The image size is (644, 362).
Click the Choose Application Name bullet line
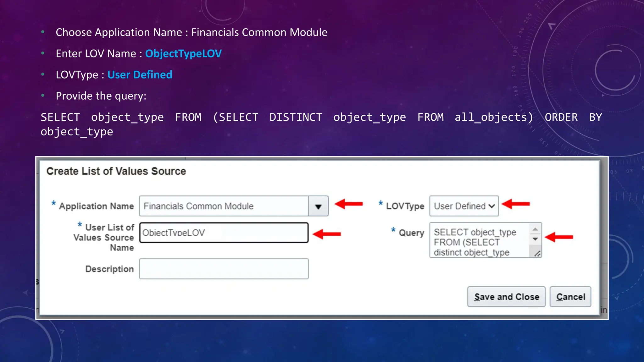point(192,32)
